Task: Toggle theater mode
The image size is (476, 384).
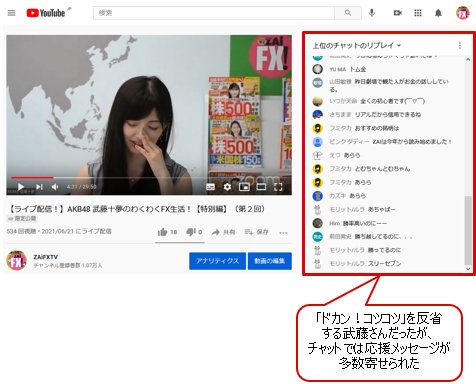Action: [261, 187]
